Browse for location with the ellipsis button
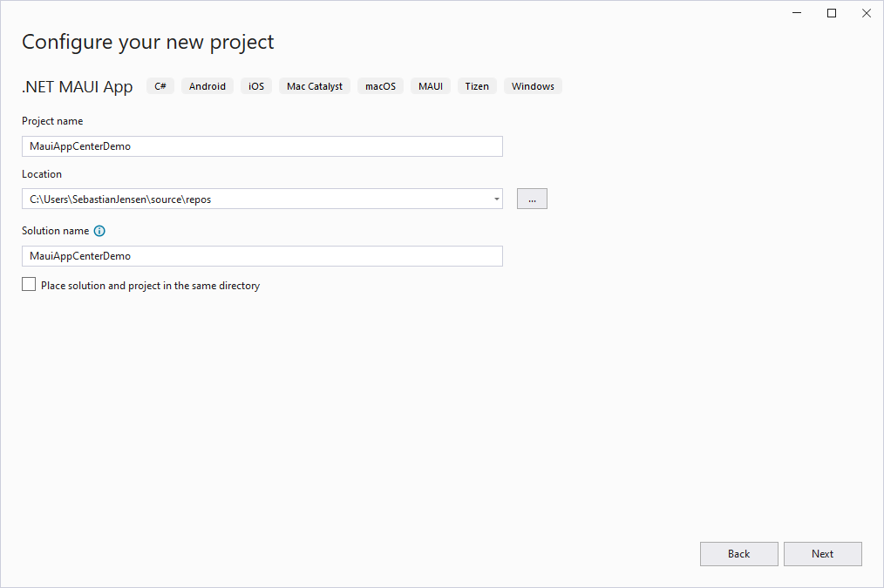 click(532, 199)
